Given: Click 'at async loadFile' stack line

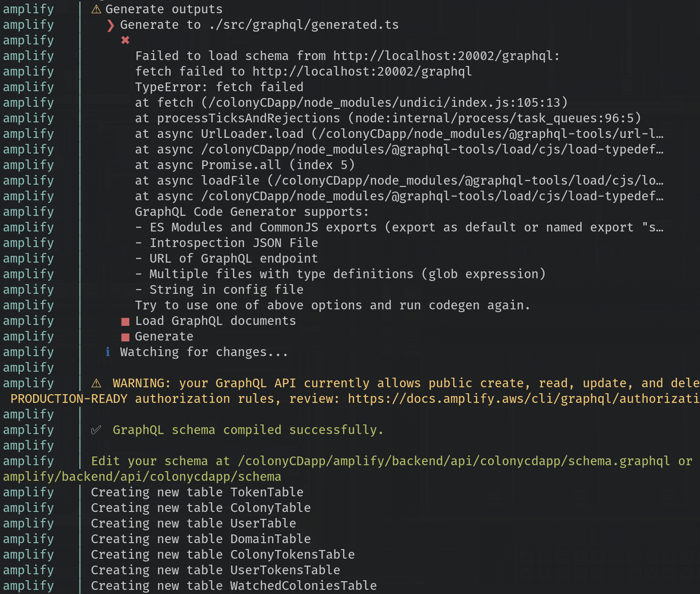Looking at the screenshot, I should (399, 181).
